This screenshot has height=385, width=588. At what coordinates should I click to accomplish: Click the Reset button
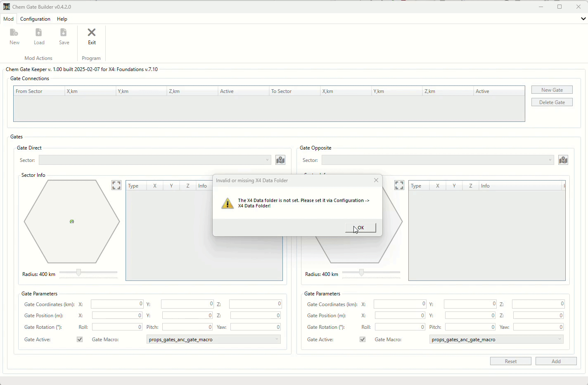[511, 361]
